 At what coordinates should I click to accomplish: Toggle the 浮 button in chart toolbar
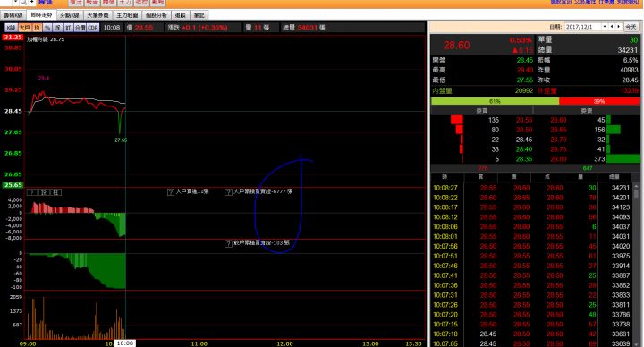pos(57,28)
